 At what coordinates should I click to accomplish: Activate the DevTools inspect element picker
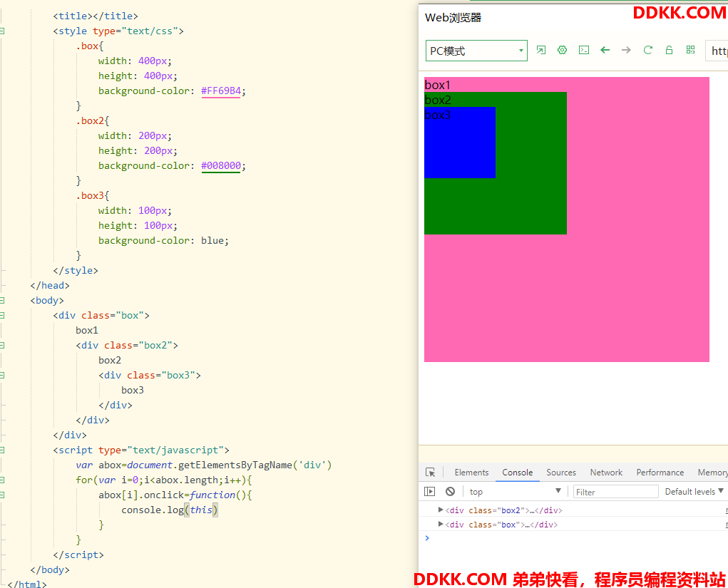(431, 473)
